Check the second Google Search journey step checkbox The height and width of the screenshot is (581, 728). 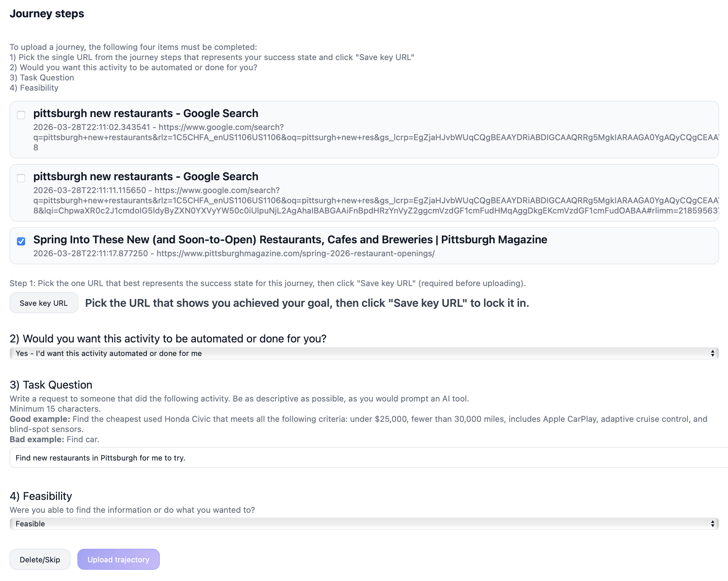tap(21, 178)
